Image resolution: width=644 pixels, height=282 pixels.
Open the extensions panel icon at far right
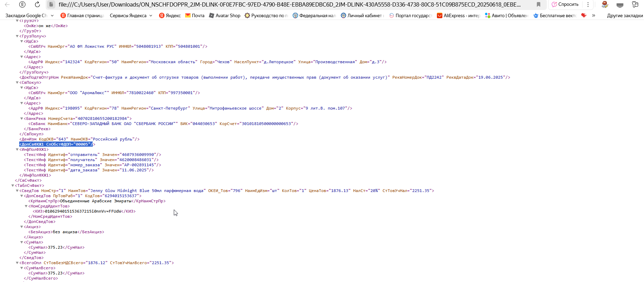coord(635,4)
